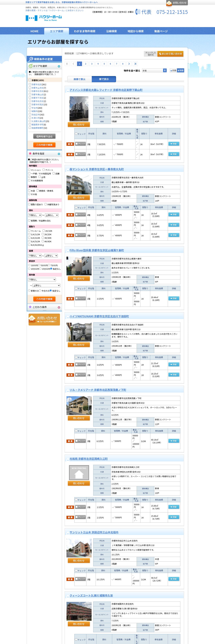Tick the 木造 building structure checkbox
215x644 pixels.
click(x=29, y=190)
